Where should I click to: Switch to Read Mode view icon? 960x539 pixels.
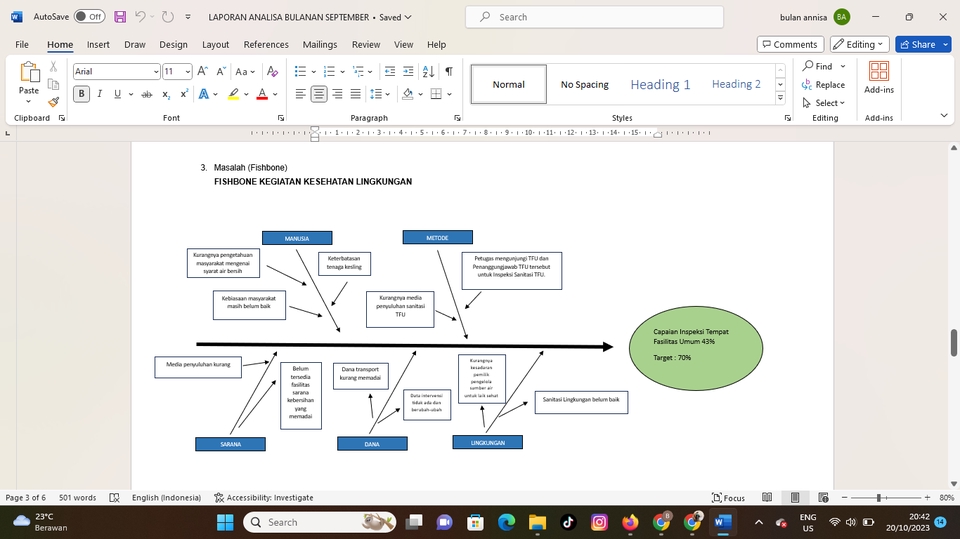(x=767, y=497)
